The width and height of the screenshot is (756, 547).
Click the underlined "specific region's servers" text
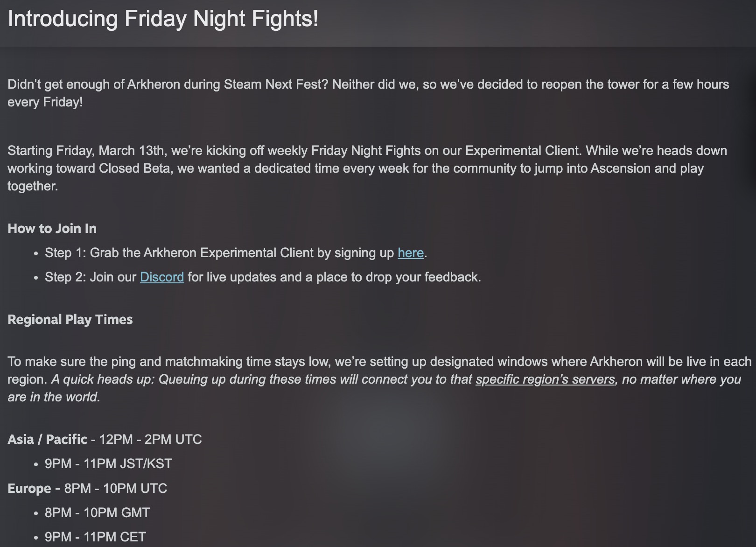[x=545, y=379]
